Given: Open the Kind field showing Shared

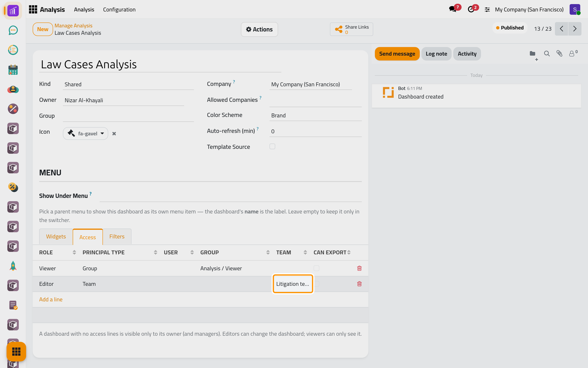Looking at the screenshot, I should [x=128, y=84].
